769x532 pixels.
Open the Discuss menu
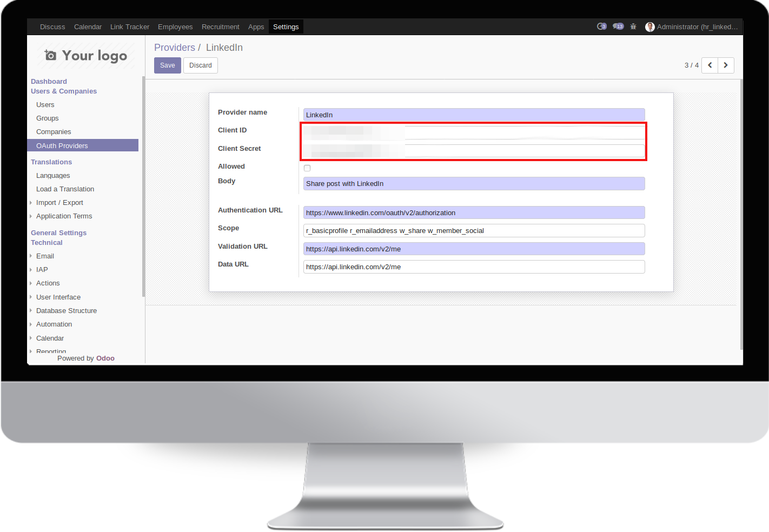coord(52,27)
